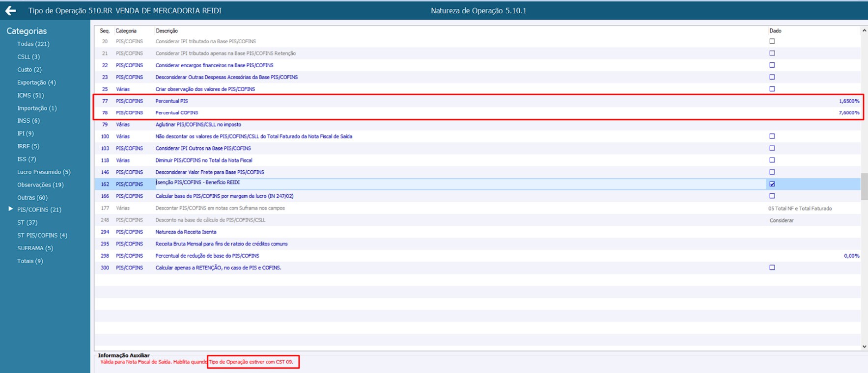Tick Considerar IPI Outros na Base PIS/COFINS
Screen dimensions: 868x373
coord(772,148)
